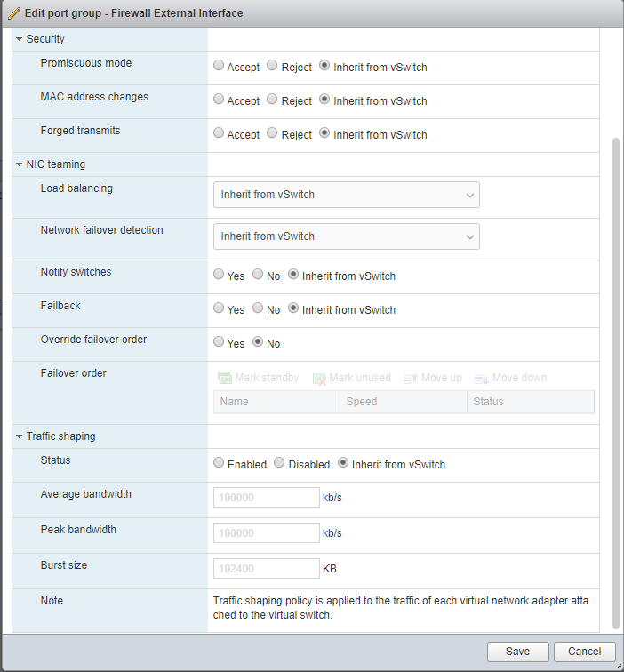The width and height of the screenshot is (624, 672).
Task: Click the Cancel button
Action: (584, 652)
